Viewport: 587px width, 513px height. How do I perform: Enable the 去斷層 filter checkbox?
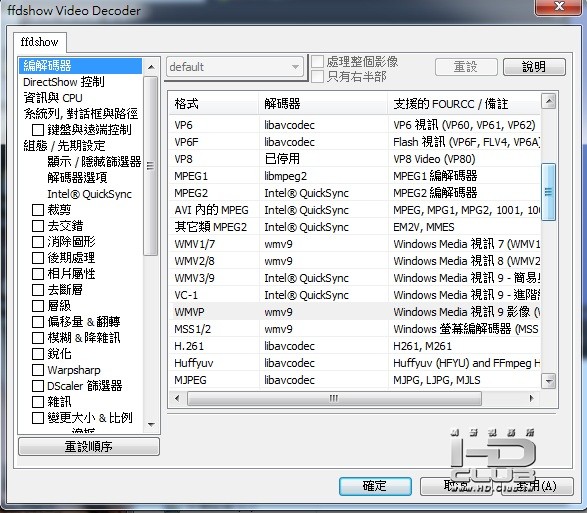click(38, 290)
